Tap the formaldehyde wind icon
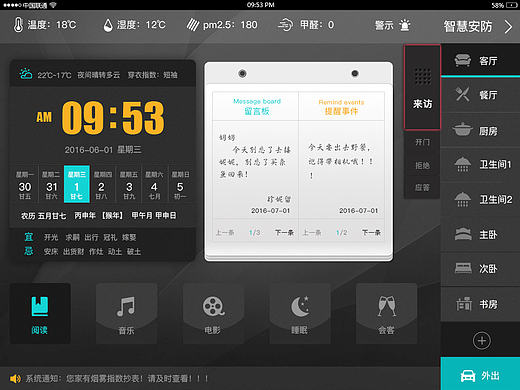Viewport: 520px width, 390px height. coord(285,25)
